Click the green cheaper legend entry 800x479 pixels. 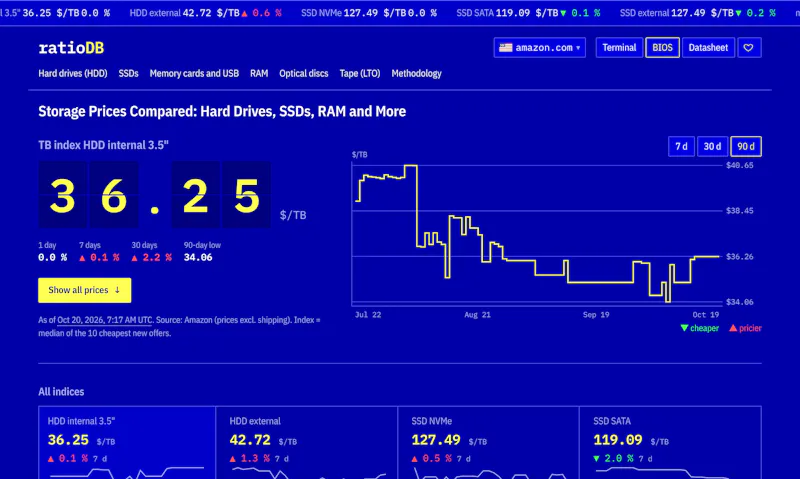point(699,329)
